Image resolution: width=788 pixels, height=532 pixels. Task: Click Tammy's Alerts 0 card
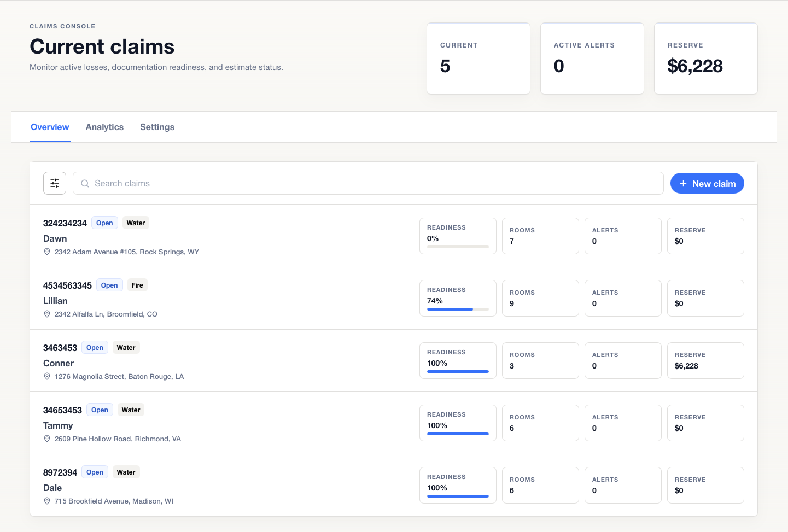[623, 423]
